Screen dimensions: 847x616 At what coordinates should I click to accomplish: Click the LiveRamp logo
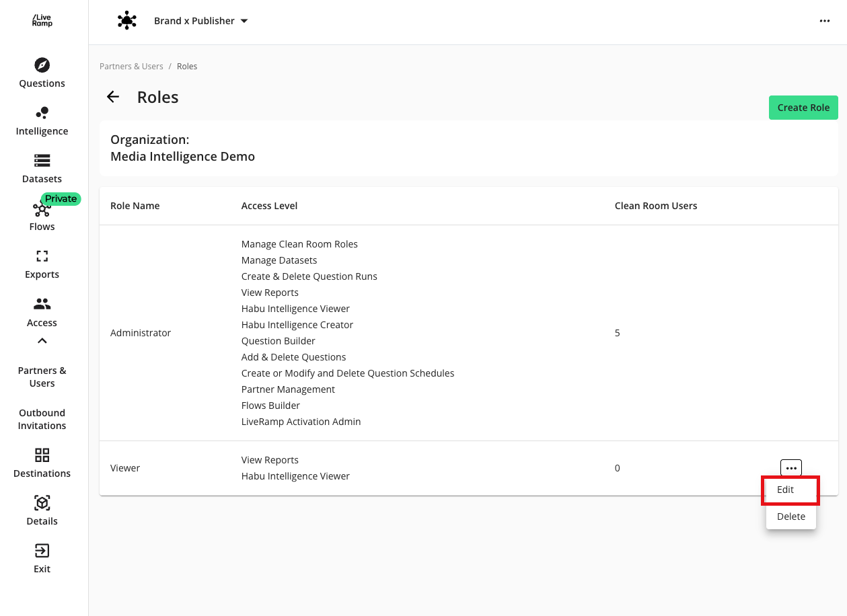[42, 21]
